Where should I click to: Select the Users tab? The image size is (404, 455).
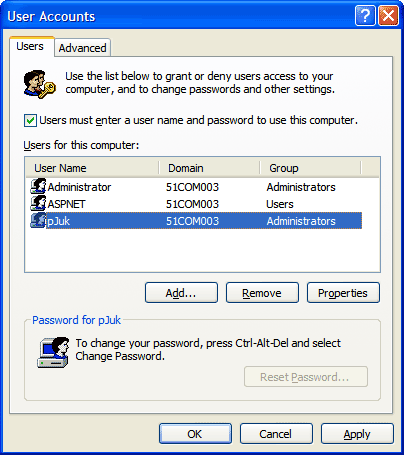(x=30, y=46)
